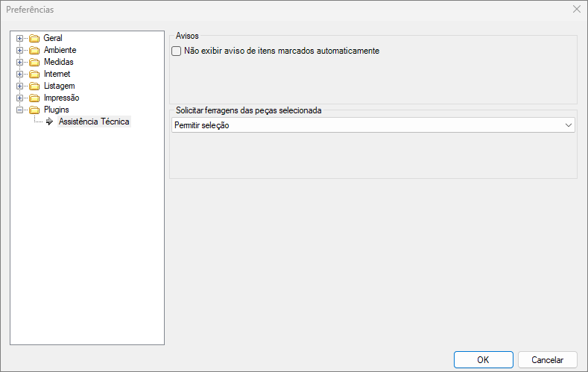Enable 'Não exibir aviso de itens marcados' checkbox

(177, 51)
